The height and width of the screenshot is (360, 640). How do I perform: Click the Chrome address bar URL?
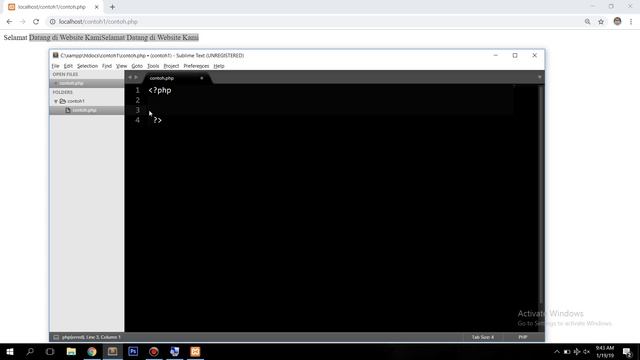click(98, 22)
